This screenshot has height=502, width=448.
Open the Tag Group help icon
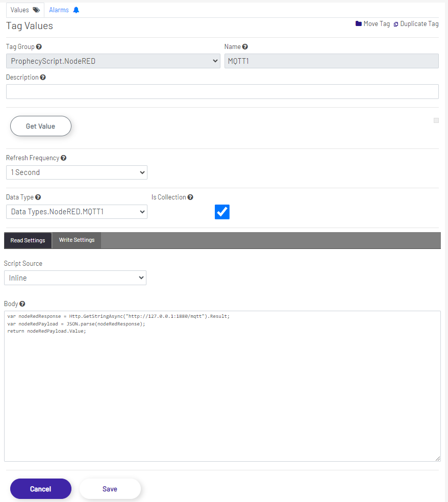(x=38, y=46)
